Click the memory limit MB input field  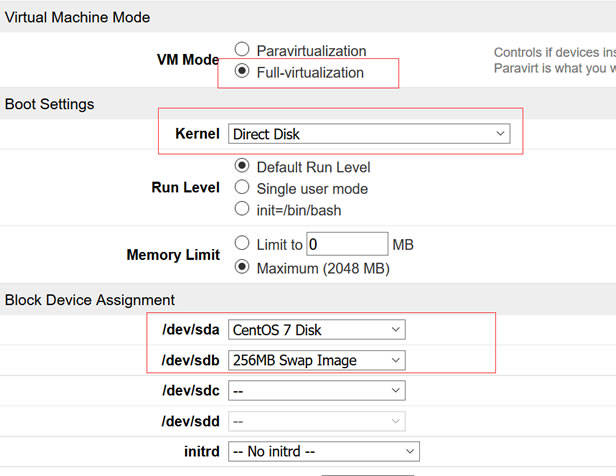point(347,244)
